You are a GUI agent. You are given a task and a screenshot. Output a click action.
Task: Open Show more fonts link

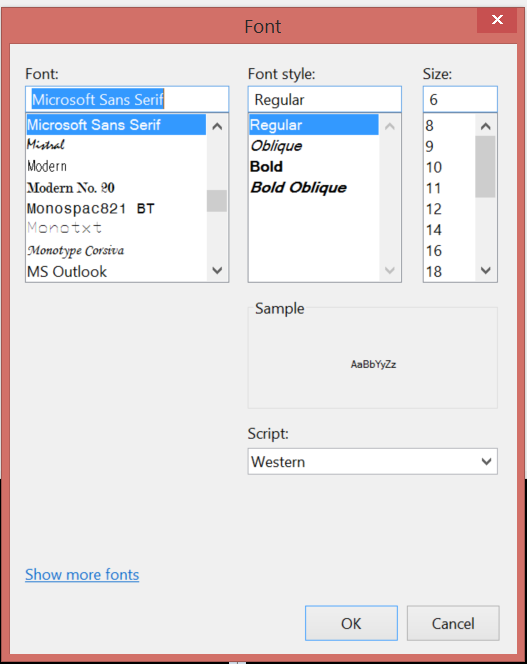point(82,575)
